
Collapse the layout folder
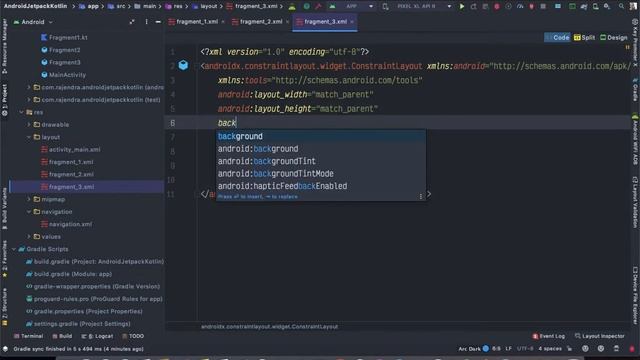click(x=29, y=137)
